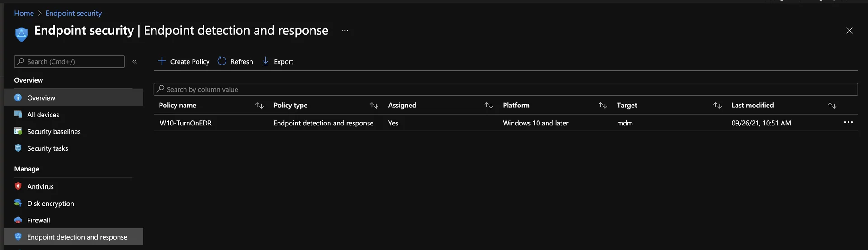The width and height of the screenshot is (868, 250).
Task: Click the Policy type column header
Action: [290, 105]
